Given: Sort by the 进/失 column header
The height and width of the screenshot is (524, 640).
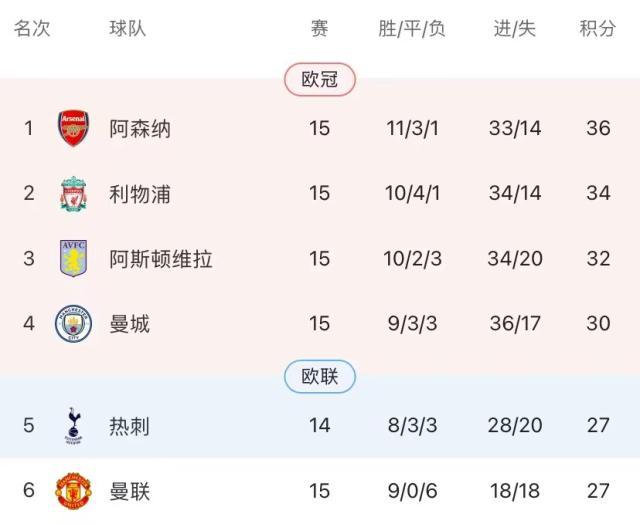Looking at the screenshot, I should tap(515, 29).
